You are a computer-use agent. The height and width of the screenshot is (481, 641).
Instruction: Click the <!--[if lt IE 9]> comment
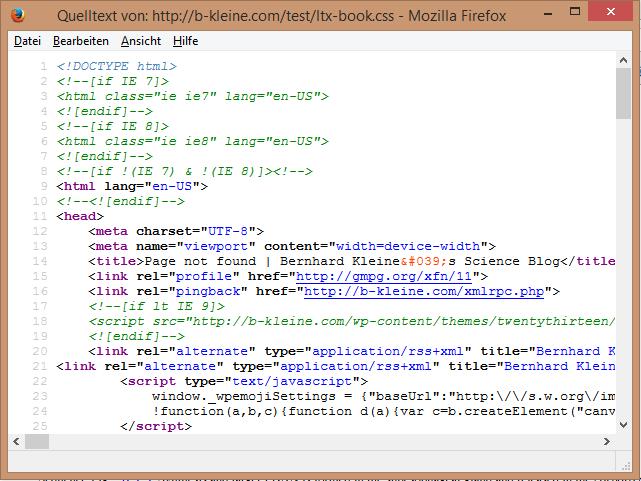coord(157,306)
